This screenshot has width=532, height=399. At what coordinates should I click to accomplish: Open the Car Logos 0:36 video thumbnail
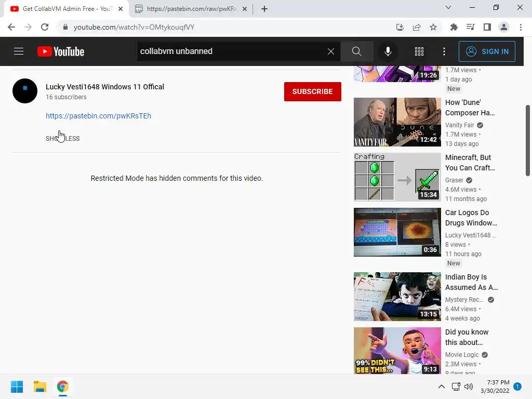(397, 232)
